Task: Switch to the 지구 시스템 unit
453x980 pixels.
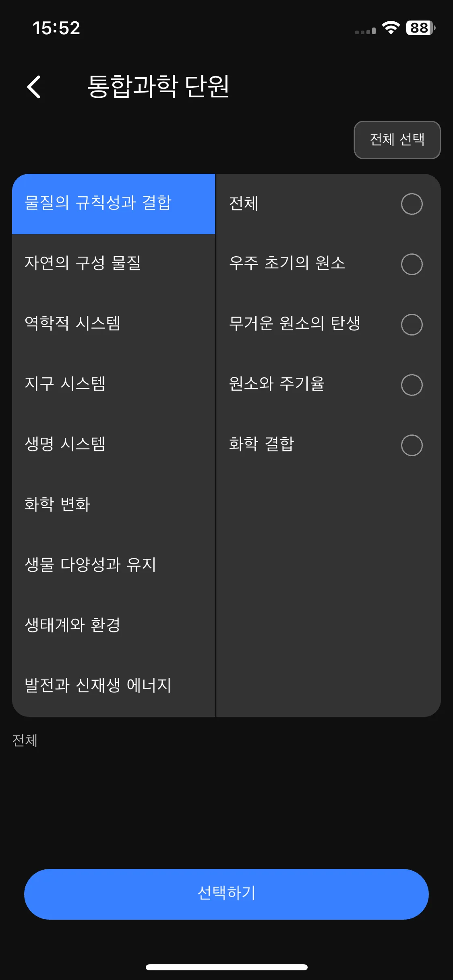Action: (x=114, y=385)
